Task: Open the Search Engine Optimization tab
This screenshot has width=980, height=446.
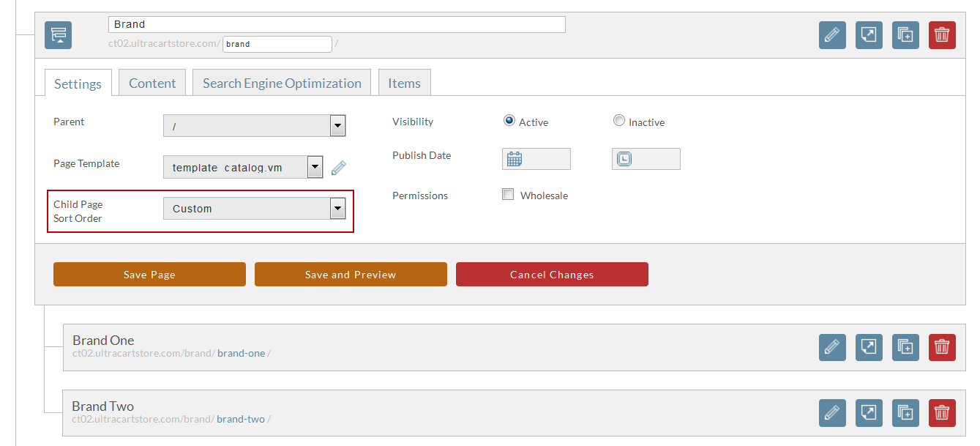Action: [282, 83]
